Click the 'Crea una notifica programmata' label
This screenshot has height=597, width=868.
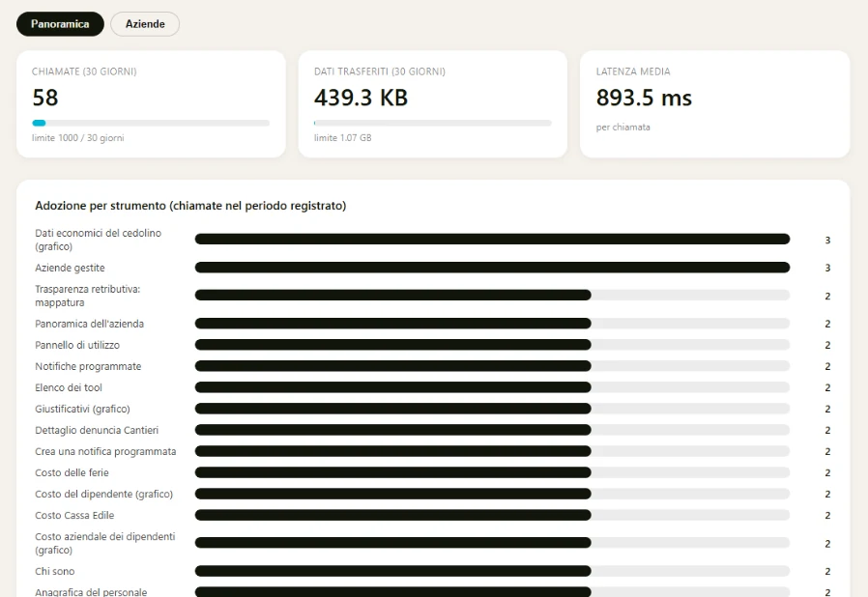coord(105,451)
